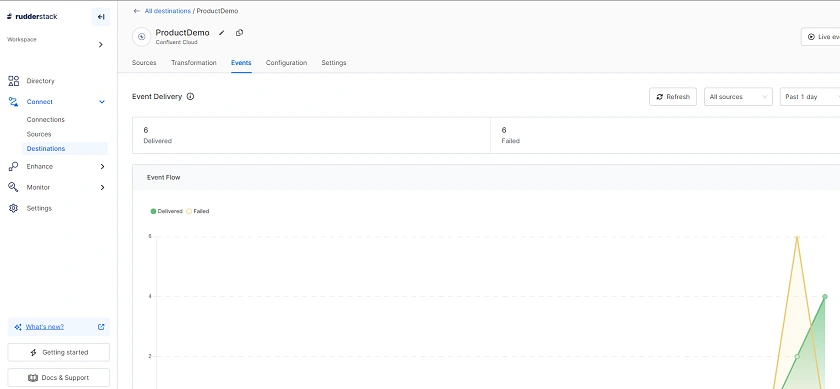Click the Confluent Cloud subtitle text
The width and height of the screenshot is (840, 389).
click(176, 42)
